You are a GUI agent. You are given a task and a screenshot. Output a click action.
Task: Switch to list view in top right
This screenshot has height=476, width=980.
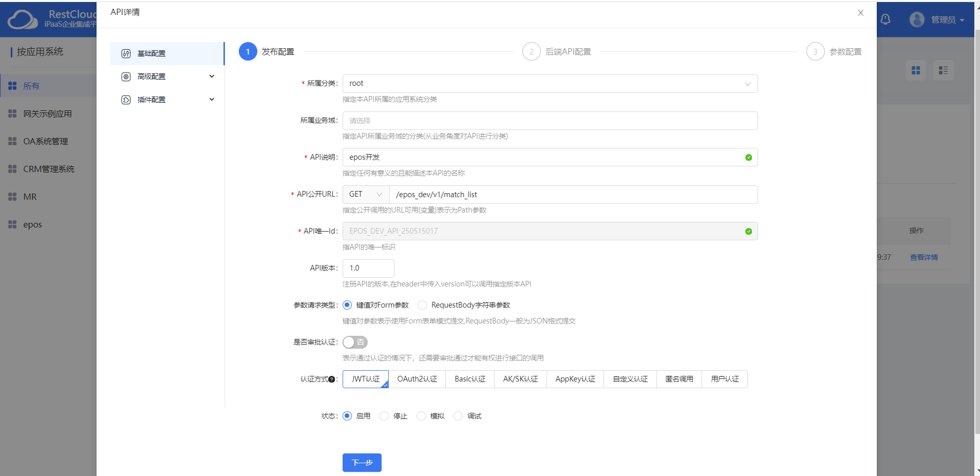coord(944,70)
